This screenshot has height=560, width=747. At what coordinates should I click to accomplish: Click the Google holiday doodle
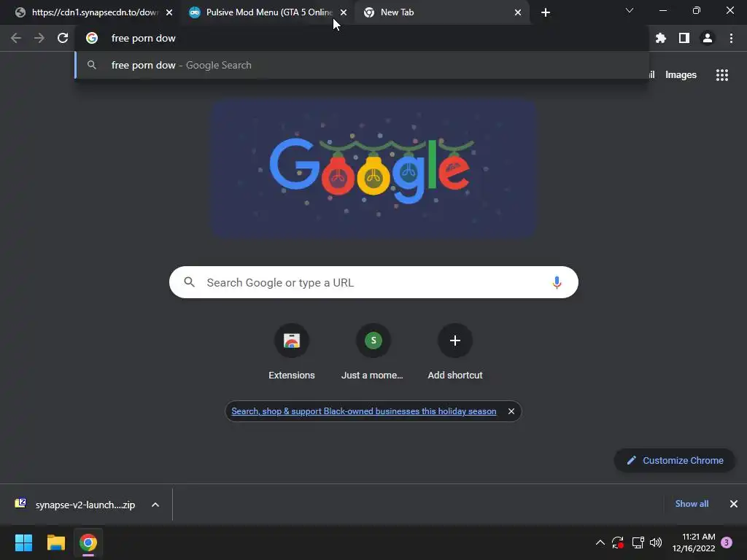pyautogui.click(x=374, y=169)
